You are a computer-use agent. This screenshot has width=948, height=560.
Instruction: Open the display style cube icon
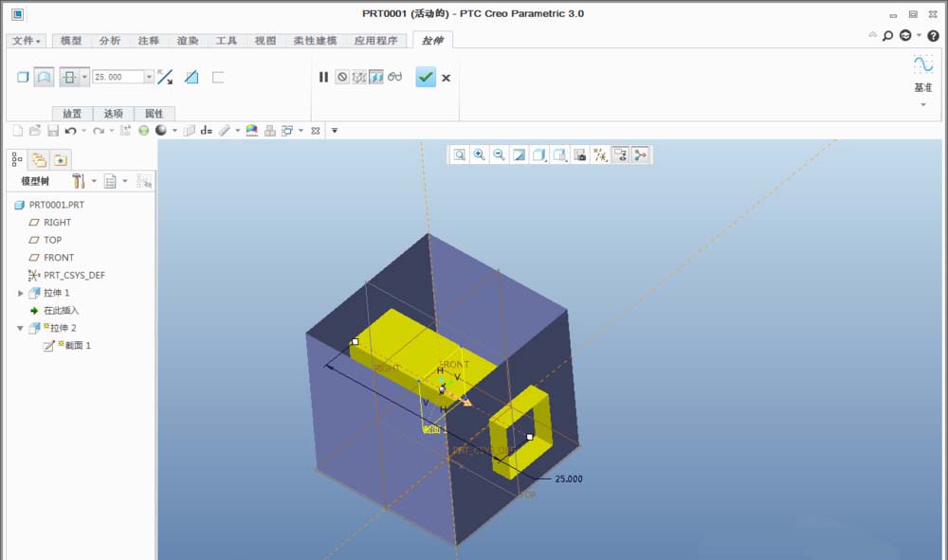pyautogui.click(x=538, y=155)
